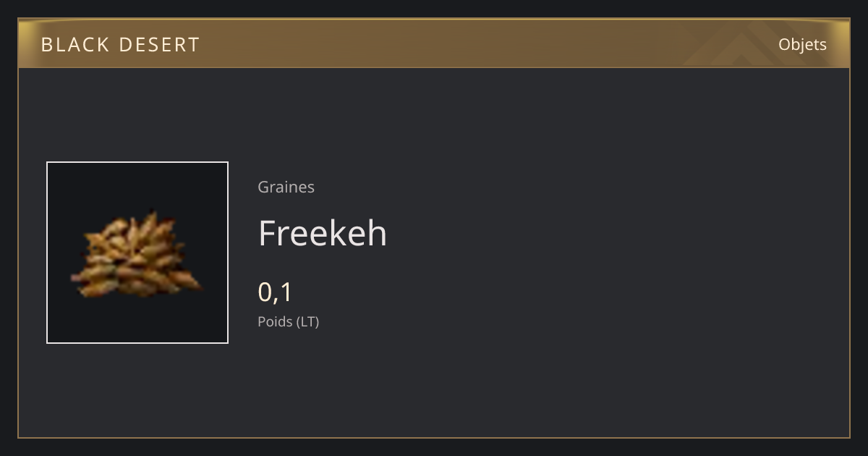
Task: Open the Graines category label
Action: (x=286, y=187)
